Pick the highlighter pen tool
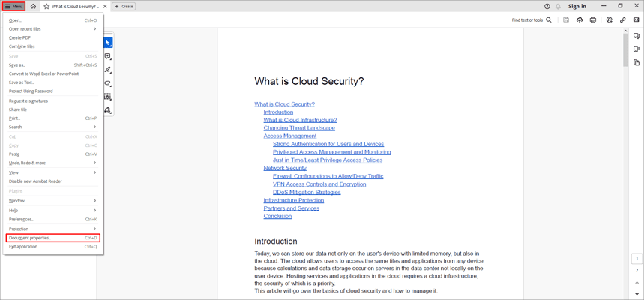 click(108, 70)
